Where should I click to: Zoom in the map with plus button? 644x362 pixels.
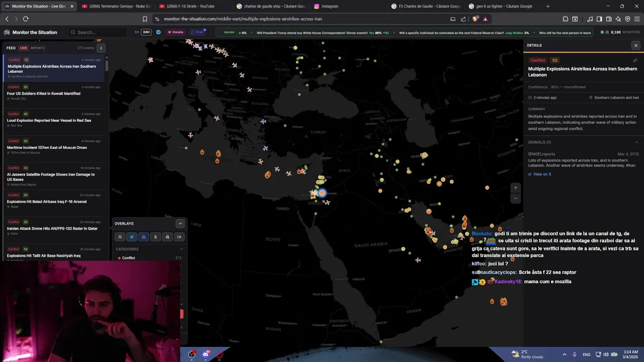515,188
